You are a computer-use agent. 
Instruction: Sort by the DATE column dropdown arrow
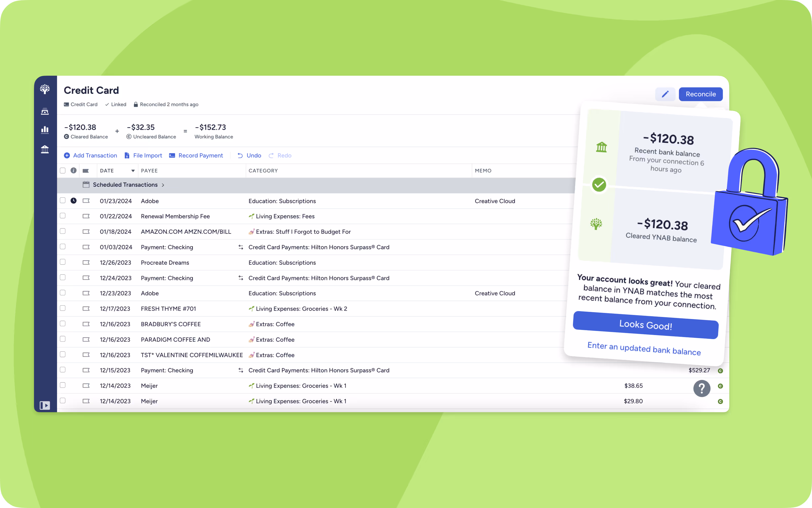[x=133, y=171]
